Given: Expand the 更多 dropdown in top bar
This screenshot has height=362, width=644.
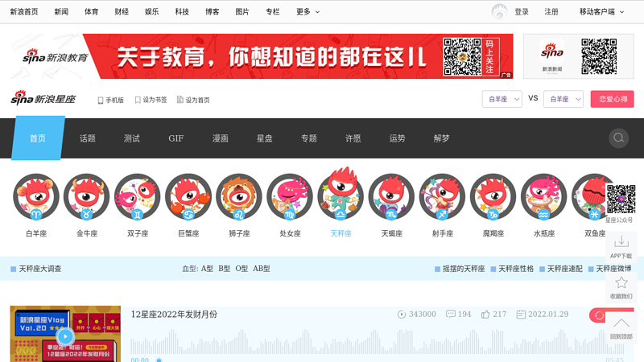Looking at the screenshot, I should pos(308,12).
